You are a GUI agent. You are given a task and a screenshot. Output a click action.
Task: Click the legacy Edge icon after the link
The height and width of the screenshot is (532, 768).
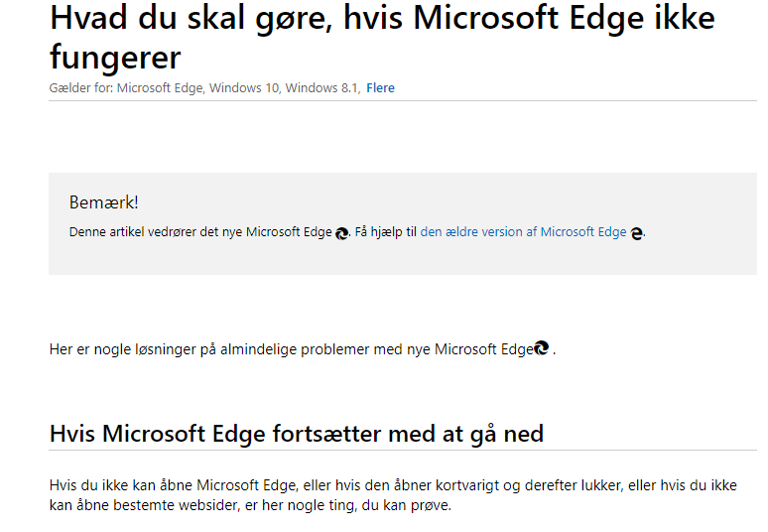coord(636,233)
